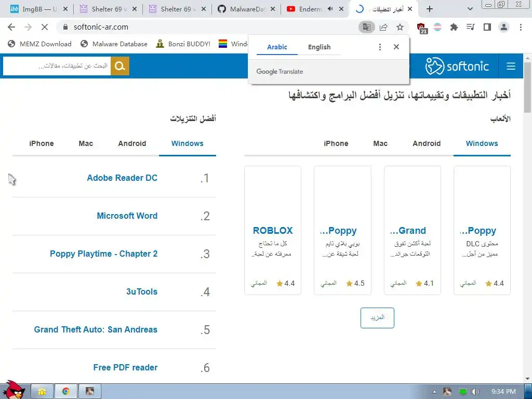
Task: Open Adobe Reader DC link
Action: (x=122, y=178)
